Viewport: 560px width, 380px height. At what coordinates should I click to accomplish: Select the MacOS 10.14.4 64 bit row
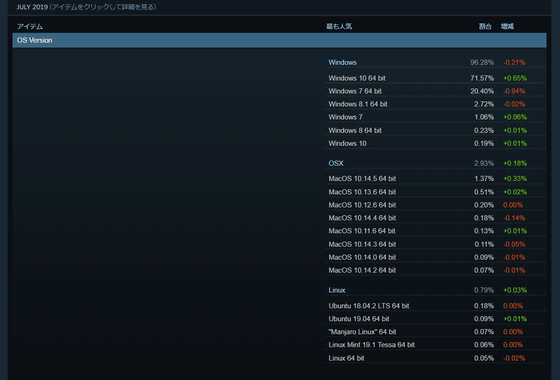pos(435,218)
